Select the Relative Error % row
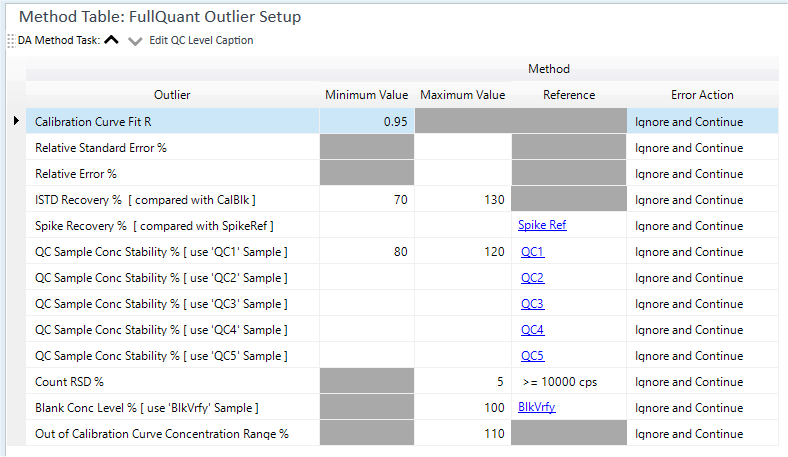 click(x=172, y=174)
